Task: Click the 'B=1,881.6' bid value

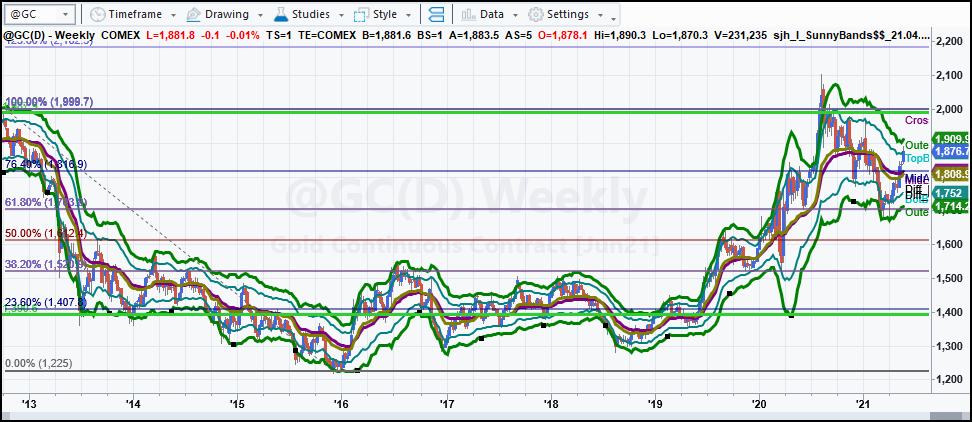Action: (386, 35)
